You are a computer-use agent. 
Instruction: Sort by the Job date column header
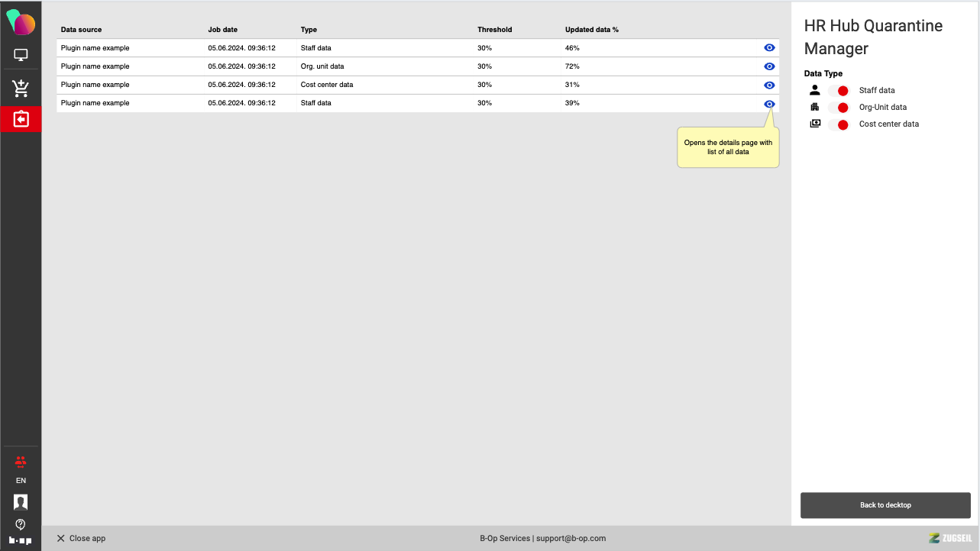coord(222,30)
